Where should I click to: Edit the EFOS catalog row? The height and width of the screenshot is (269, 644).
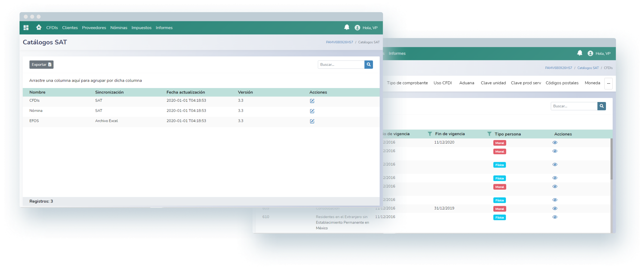(x=312, y=121)
